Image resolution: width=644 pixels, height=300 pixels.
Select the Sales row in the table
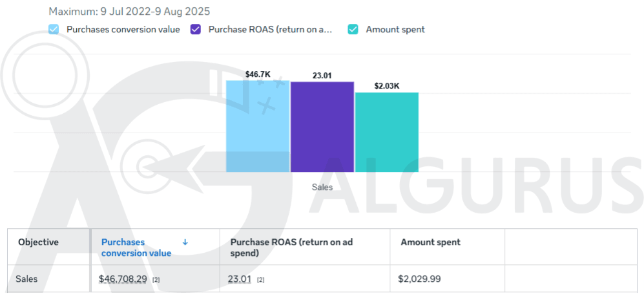(x=27, y=279)
